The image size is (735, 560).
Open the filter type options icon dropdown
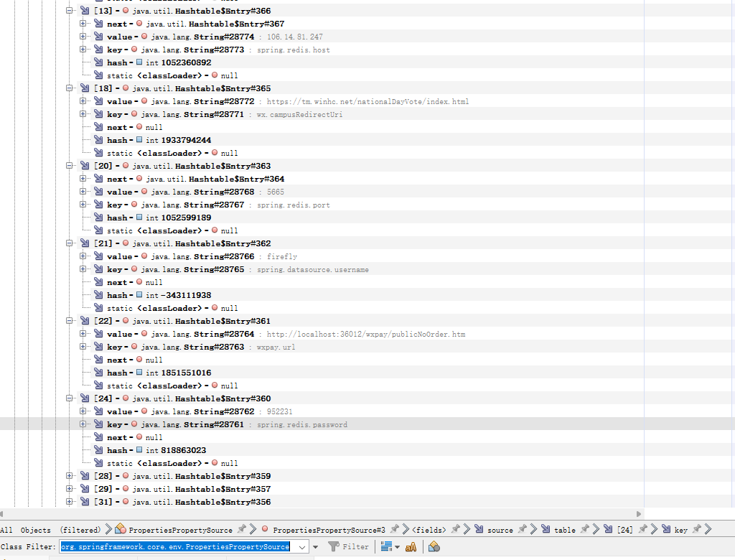coord(390,547)
